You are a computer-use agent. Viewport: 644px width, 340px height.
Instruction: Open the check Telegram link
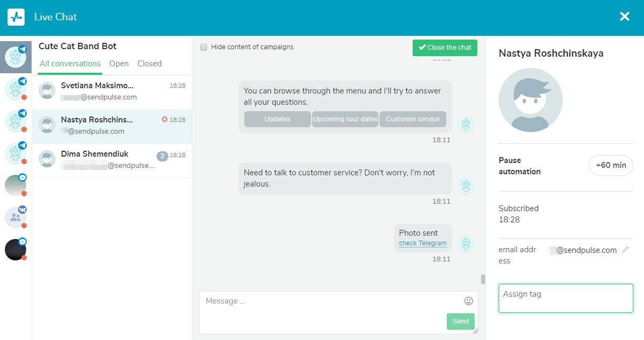point(422,243)
